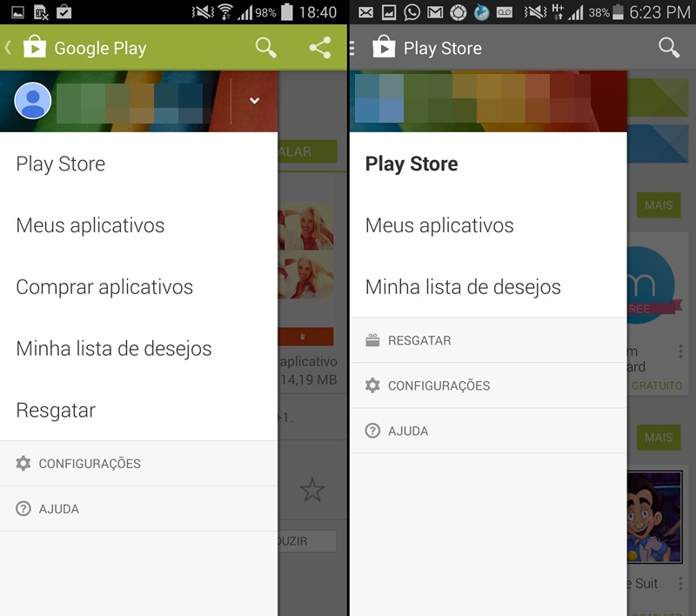The width and height of the screenshot is (696, 616).
Task: Open AJUDA in the left drawer
Action: coord(139,509)
